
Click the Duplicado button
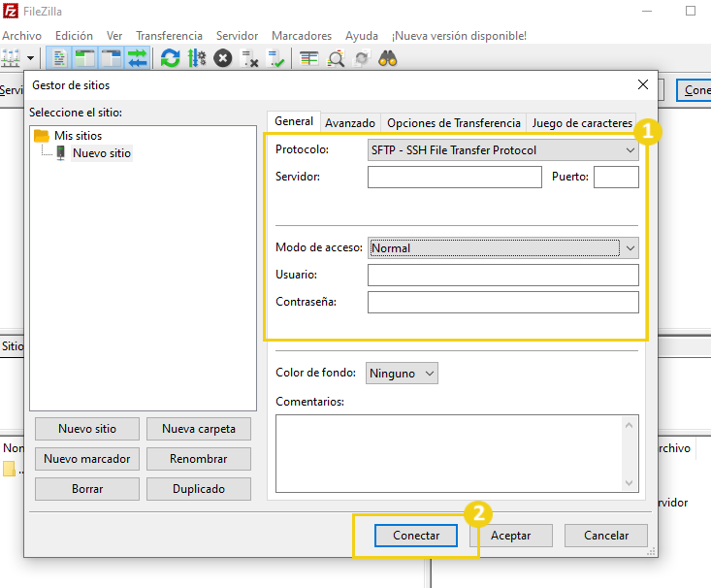pos(199,489)
